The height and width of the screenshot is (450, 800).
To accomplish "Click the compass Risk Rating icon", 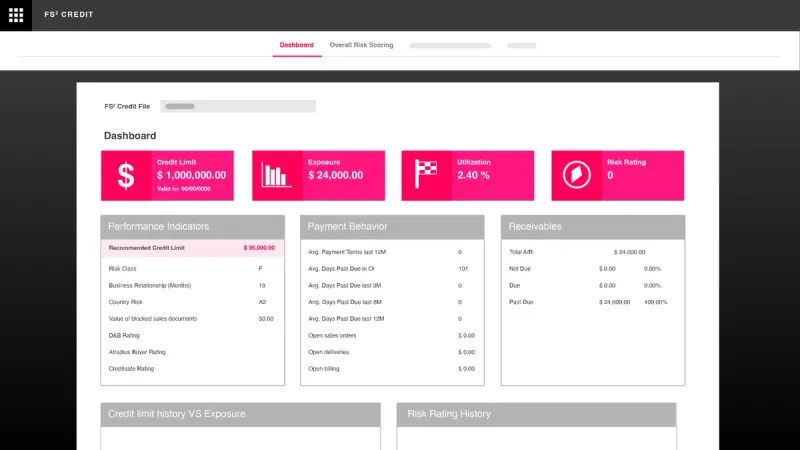I will [x=577, y=175].
